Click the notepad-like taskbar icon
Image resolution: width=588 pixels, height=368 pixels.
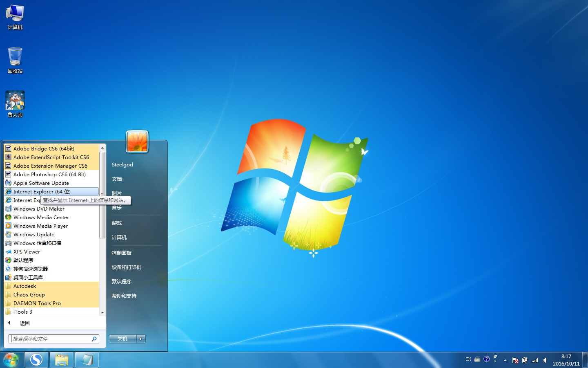click(87, 360)
